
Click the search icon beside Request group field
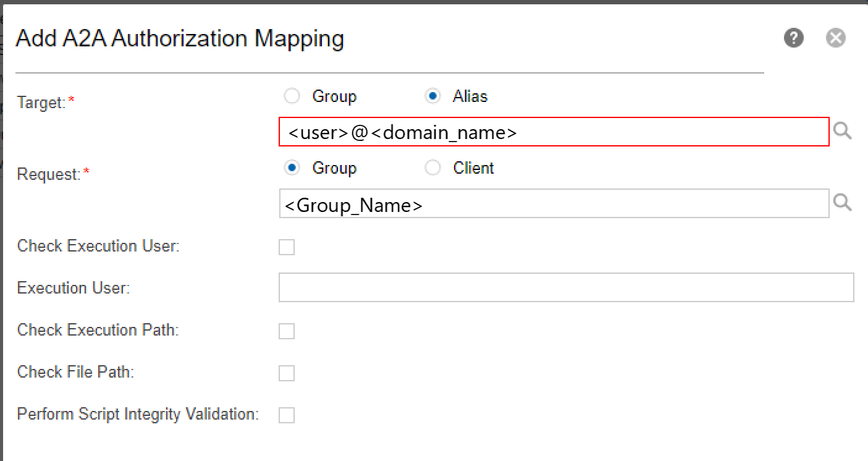coord(843,203)
